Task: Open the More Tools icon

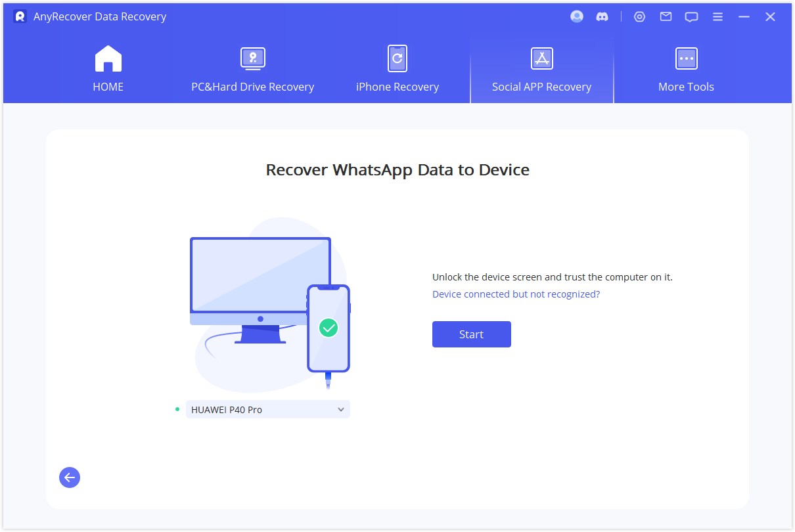Action: 686,58
